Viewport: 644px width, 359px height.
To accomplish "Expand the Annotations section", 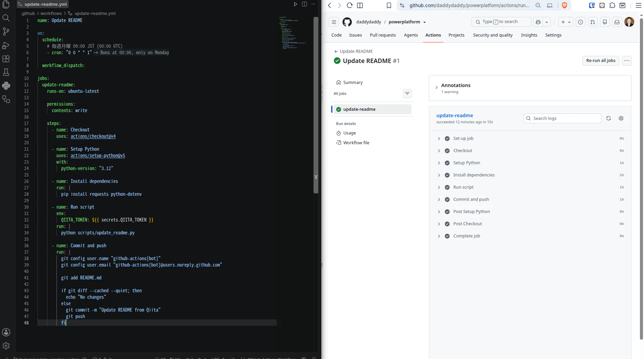I will 437,88.
